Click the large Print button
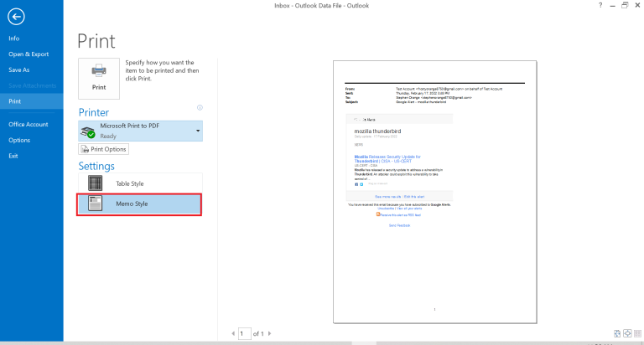Viewport: 644px width, 345px height. (99, 79)
